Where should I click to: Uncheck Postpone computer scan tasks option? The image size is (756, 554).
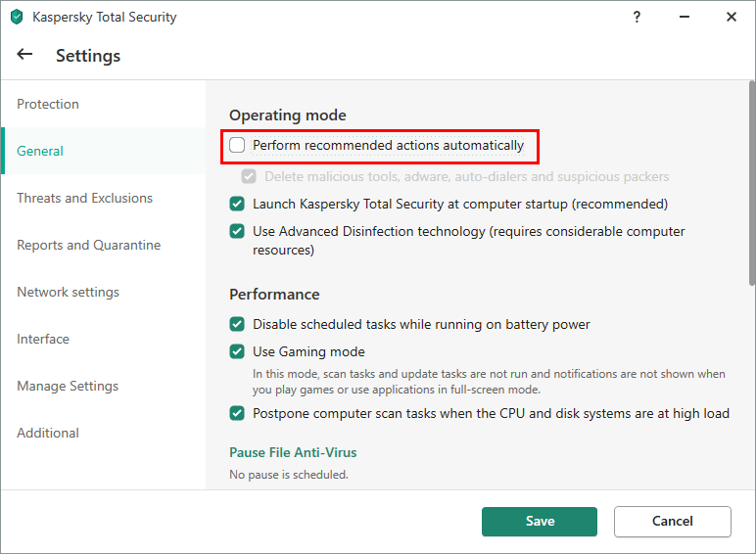237,413
